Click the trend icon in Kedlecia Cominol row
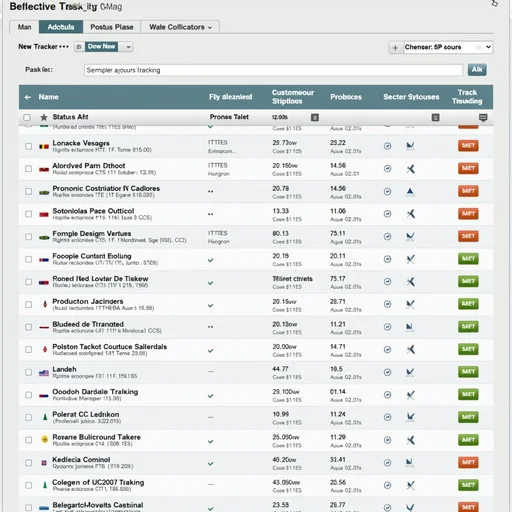This screenshot has height=512, width=512. pyautogui.click(x=410, y=462)
